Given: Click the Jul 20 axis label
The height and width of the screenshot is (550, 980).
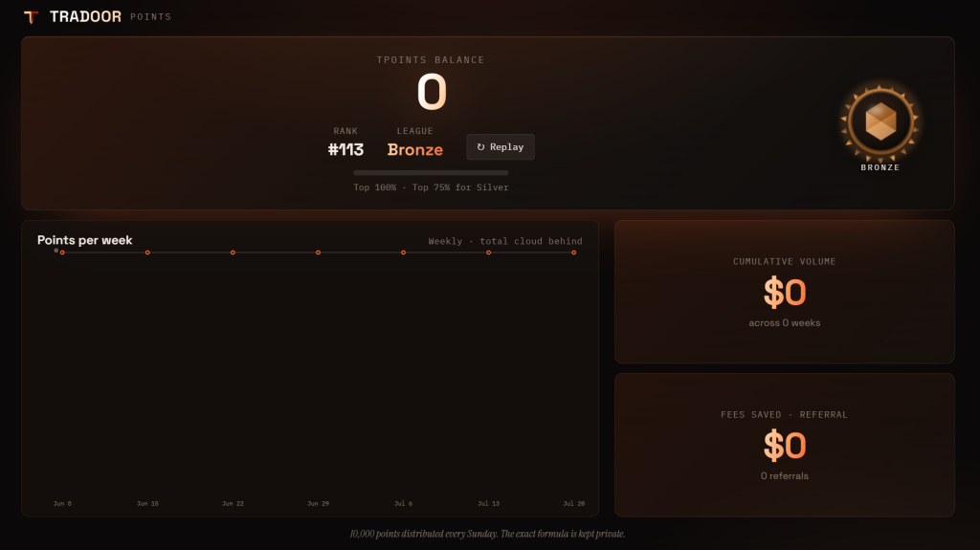Looking at the screenshot, I should [x=574, y=504].
